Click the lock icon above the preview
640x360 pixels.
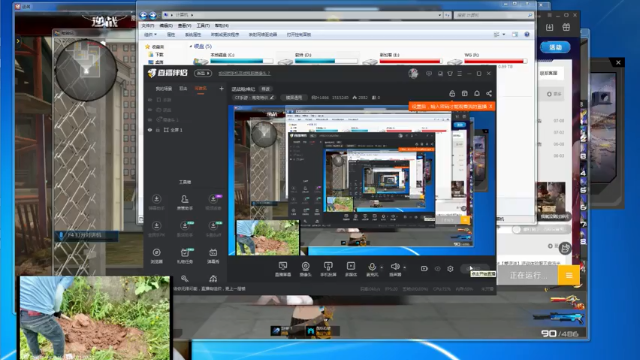(x=452, y=93)
